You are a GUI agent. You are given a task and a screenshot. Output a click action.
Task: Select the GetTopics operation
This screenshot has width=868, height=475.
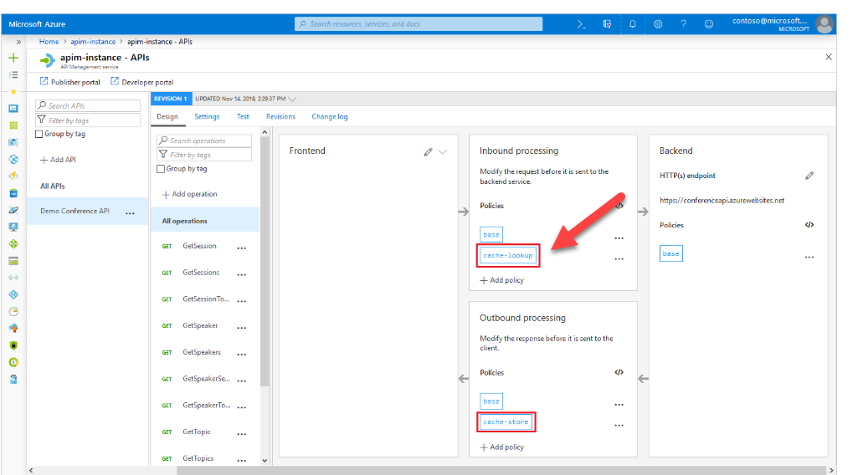pos(198,458)
